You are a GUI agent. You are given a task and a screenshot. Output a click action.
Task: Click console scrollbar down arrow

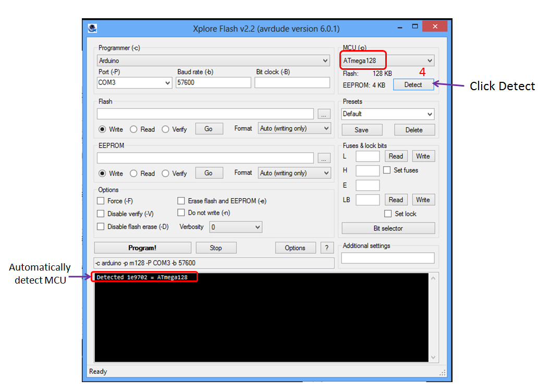(x=433, y=358)
